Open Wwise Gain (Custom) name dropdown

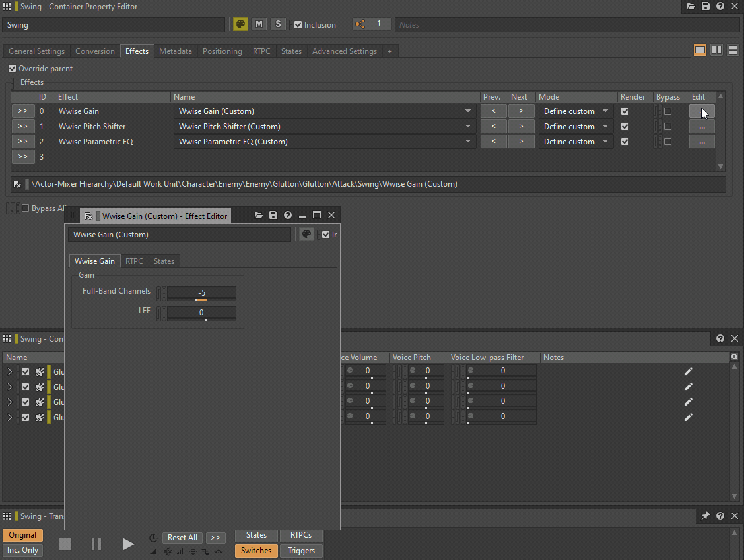pyautogui.click(x=468, y=111)
